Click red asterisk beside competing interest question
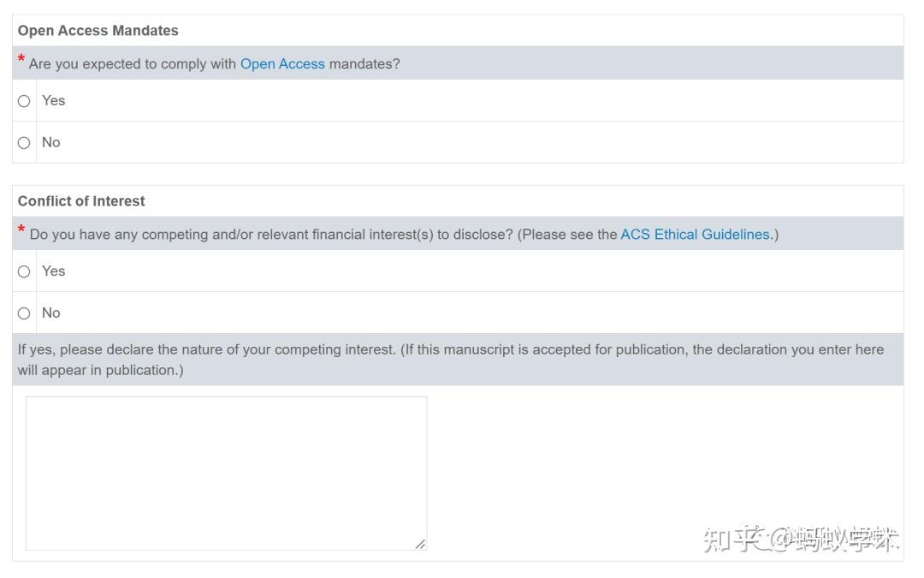Screen dimensions: 924x578 pyautogui.click(x=21, y=230)
